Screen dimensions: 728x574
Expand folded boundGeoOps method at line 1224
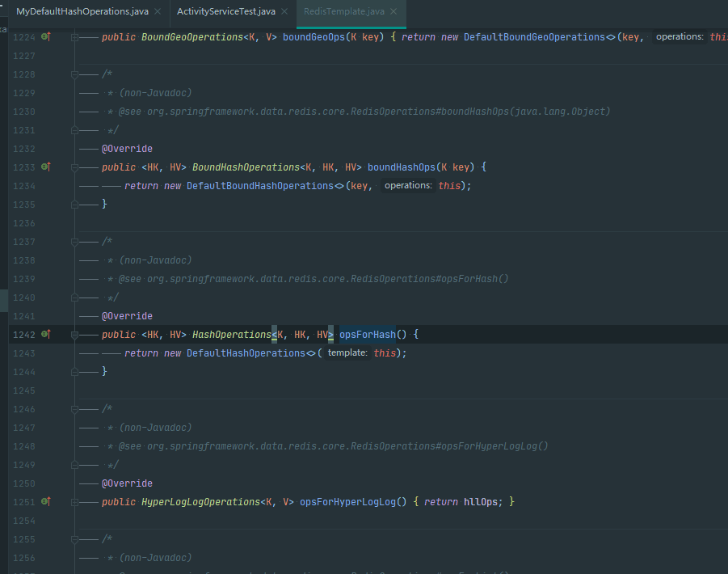(74, 38)
